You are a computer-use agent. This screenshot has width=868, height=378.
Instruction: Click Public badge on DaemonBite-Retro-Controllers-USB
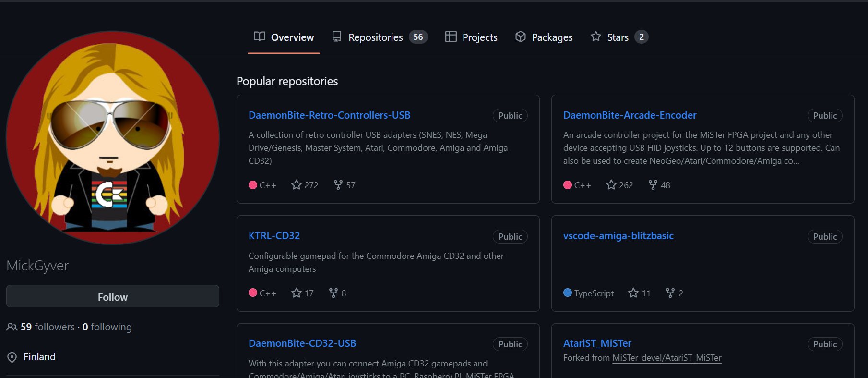[x=510, y=115]
